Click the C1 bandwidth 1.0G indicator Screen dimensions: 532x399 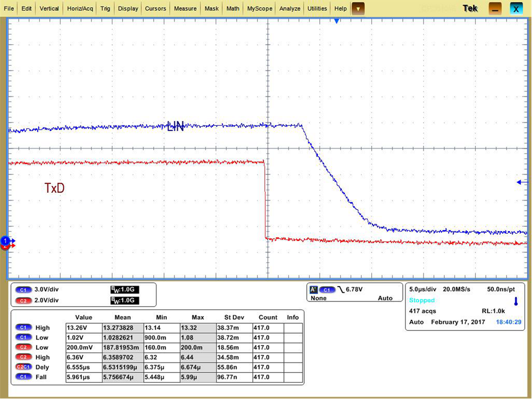tap(124, 289)
